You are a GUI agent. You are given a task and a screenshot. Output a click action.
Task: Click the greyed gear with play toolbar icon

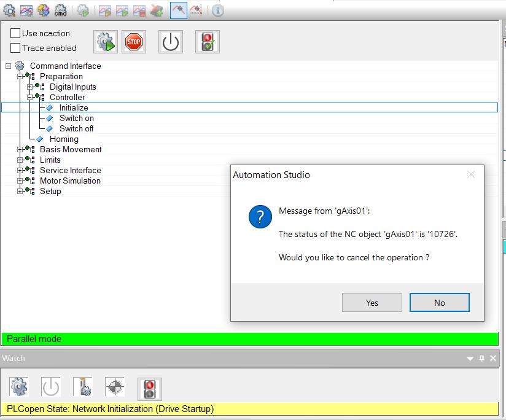pyautogui.click(x=83, y=10)
